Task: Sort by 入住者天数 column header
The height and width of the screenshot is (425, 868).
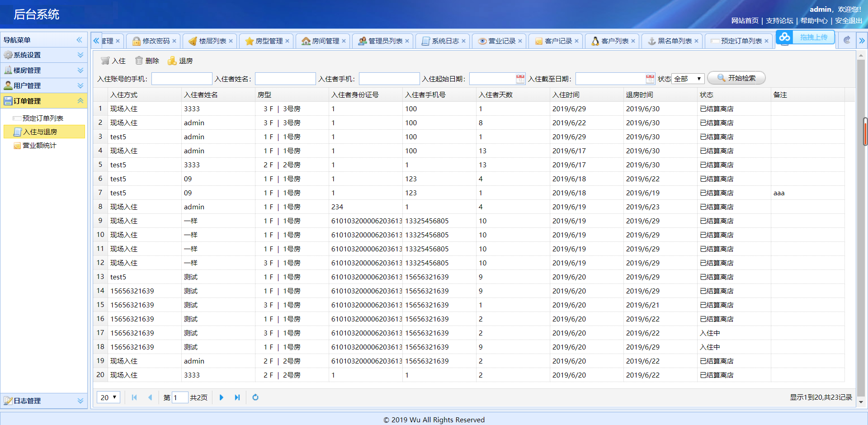Action: [x=513, y=95]
